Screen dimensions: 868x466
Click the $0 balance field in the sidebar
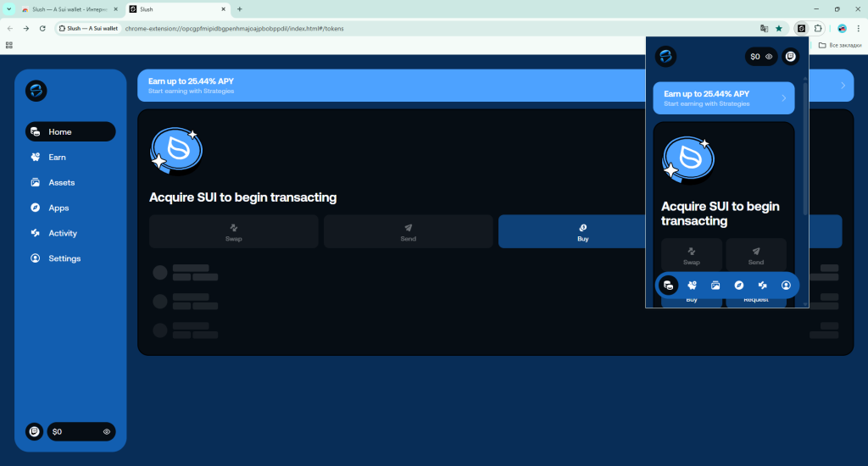[81, 432]
